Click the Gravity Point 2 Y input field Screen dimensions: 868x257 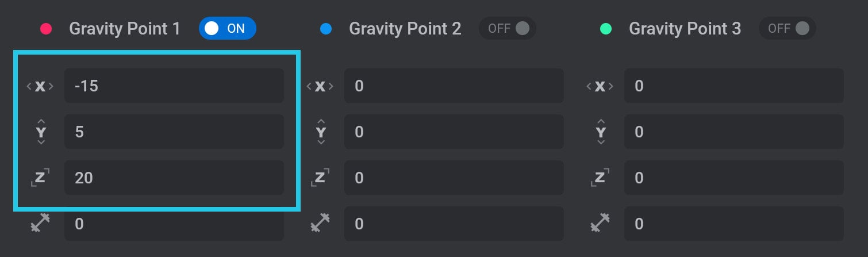(454, 132)
